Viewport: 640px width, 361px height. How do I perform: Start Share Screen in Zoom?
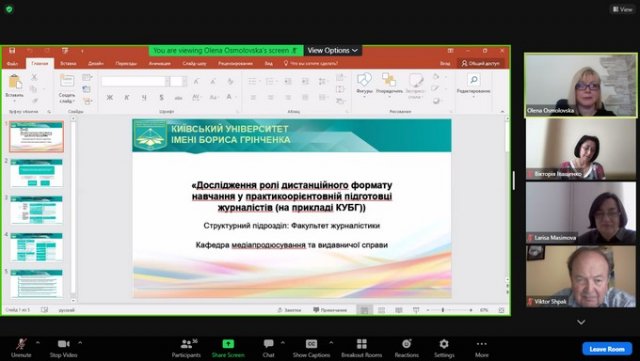(228, 348)
